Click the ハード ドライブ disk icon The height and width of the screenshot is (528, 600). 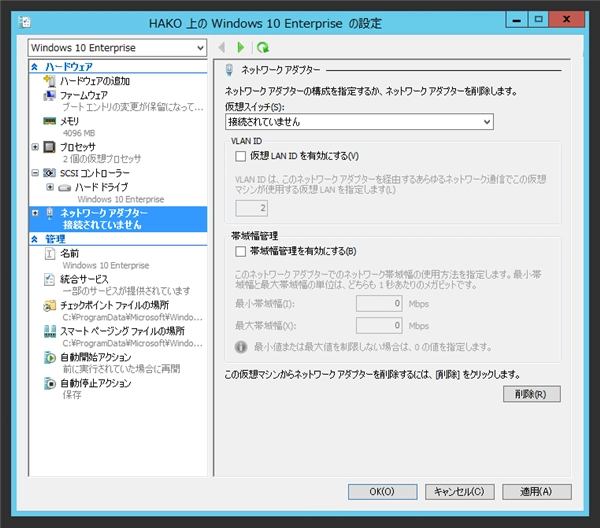(x=64, y=187)
